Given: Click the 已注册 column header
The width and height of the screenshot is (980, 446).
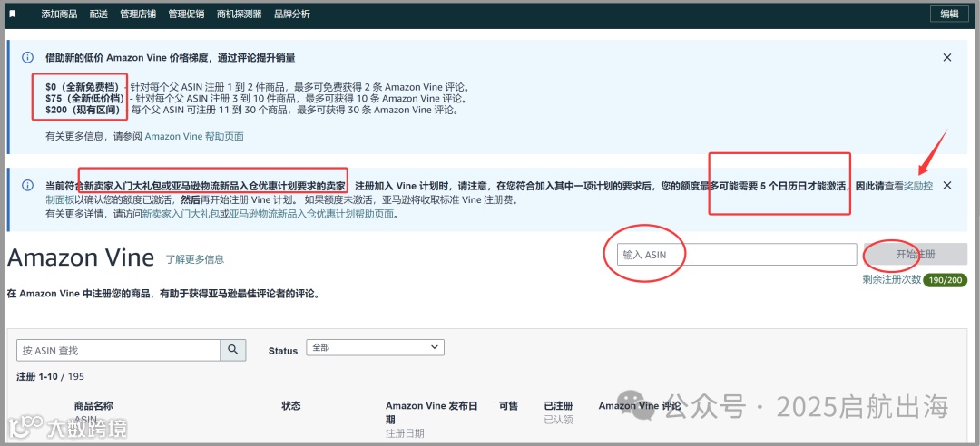Looking at the screenshot, I should click(x=559, y=406).
